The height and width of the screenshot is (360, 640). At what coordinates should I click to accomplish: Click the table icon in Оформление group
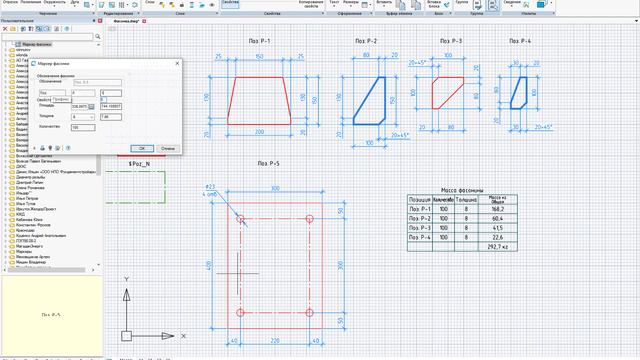click(x=365, y=5)
